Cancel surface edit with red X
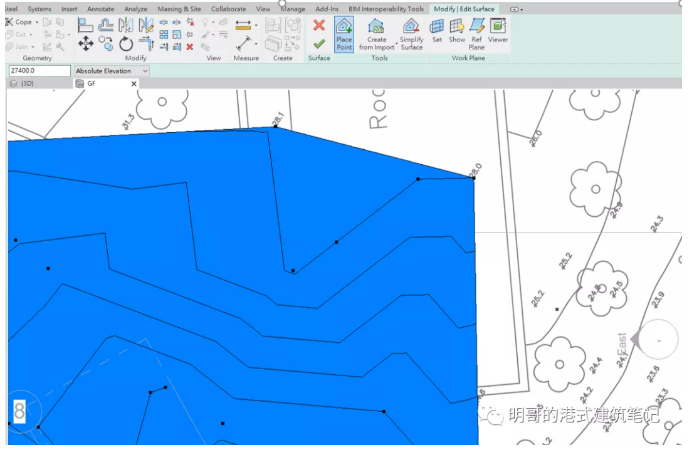 coord(319,25)
